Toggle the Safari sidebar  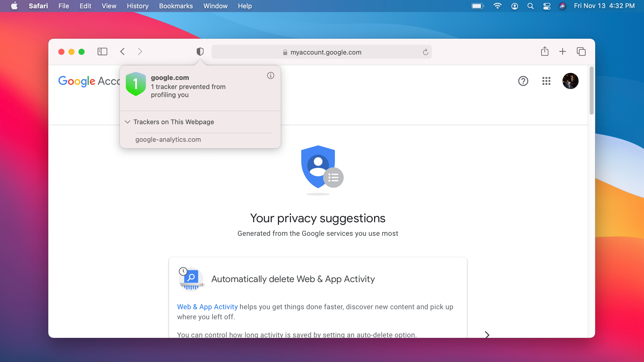[102, 52]
